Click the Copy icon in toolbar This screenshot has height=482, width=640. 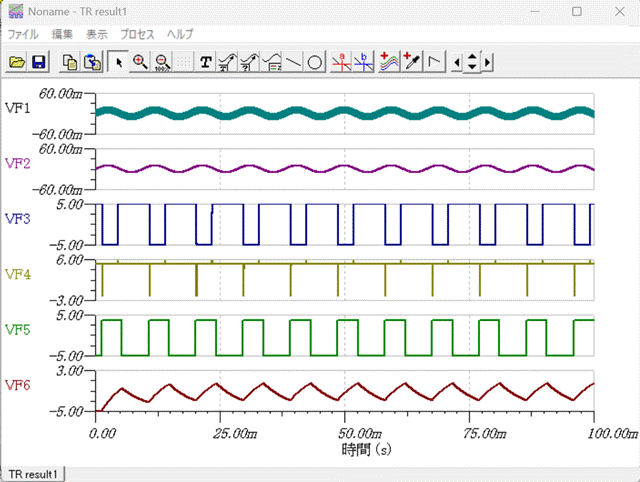(x=70, y=62)
